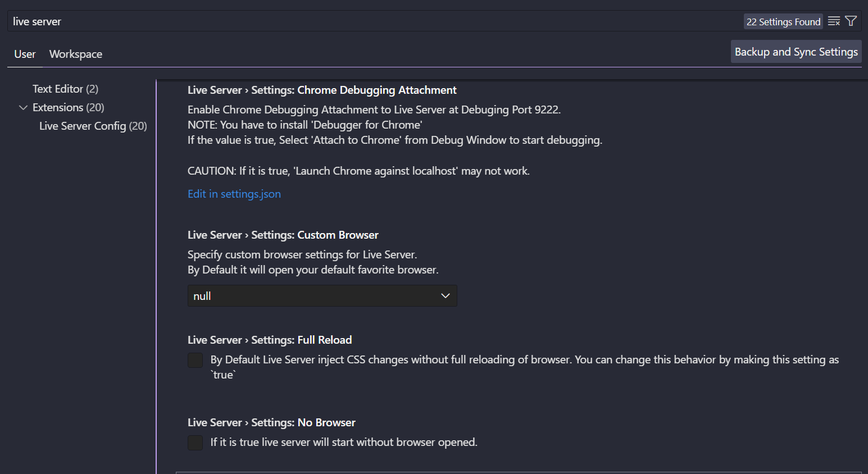Click the No Browser setting title
This screenshot has height=474, width=868.
point(271,422)
